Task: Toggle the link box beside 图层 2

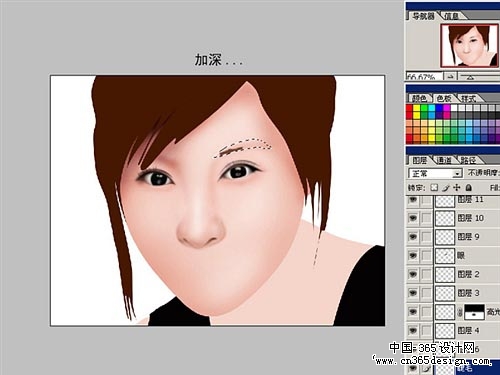Action: pyautogui.click(x=426, y=274)
